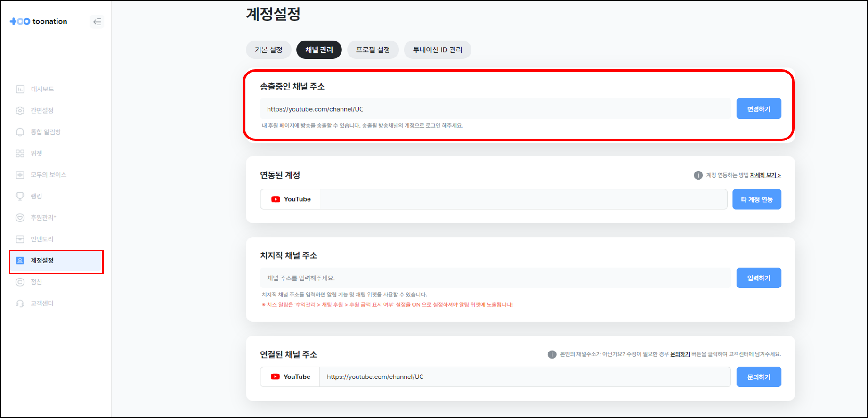
Task: Go to 간편설정 menu item
Action: click(x=42, y=111)
